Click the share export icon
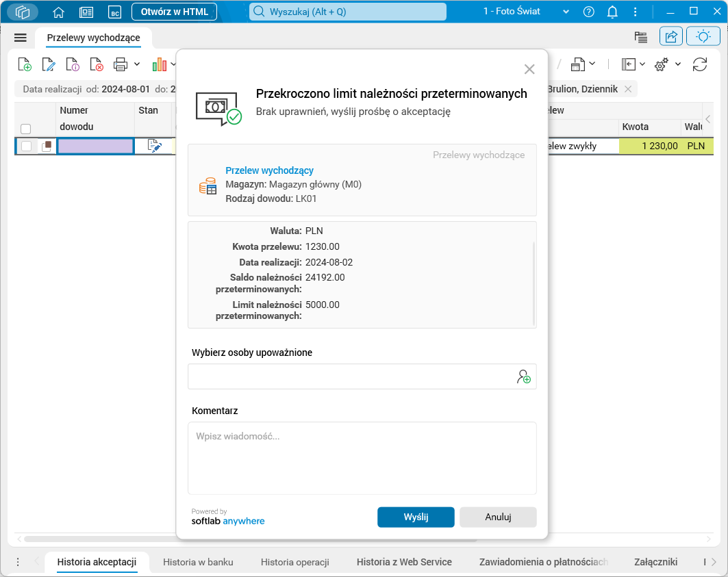The image size is (728, 577). pyautogui.click(x=671, y=37)
